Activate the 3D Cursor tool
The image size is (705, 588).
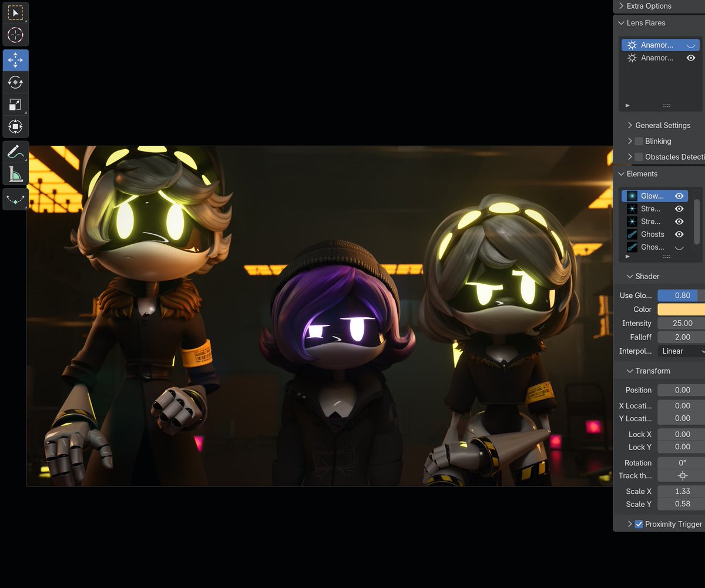[x=15, y=35]
